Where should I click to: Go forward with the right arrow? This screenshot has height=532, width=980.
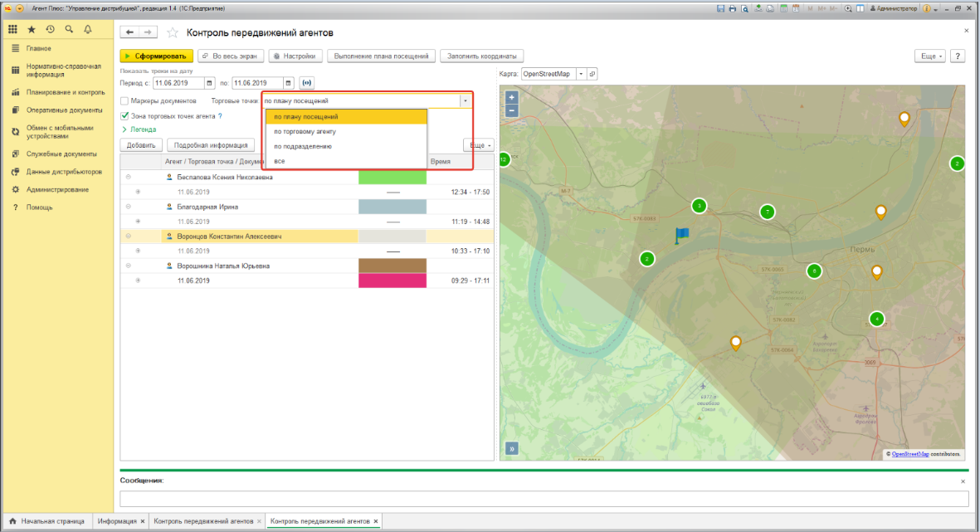click(149, 32)
